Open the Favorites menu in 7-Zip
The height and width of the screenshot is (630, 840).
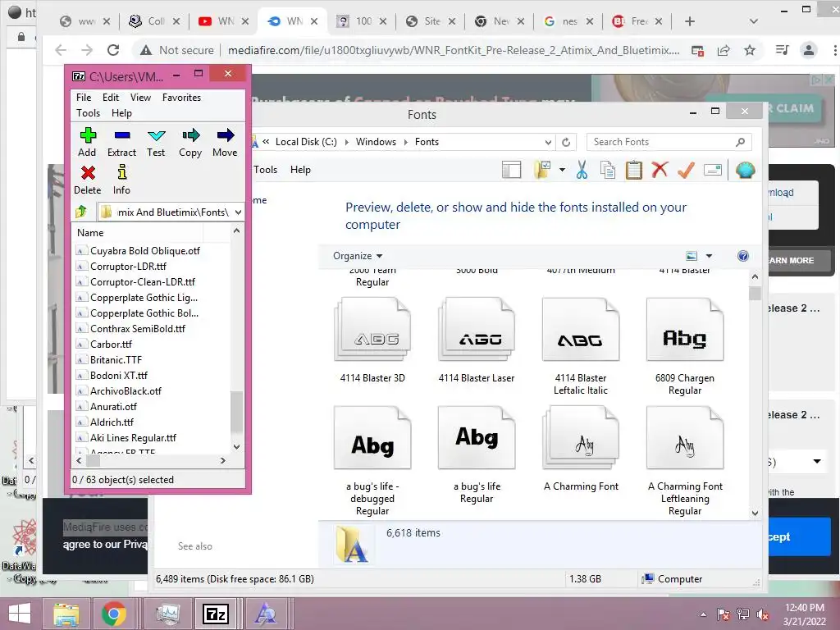(x=181, y=98)
